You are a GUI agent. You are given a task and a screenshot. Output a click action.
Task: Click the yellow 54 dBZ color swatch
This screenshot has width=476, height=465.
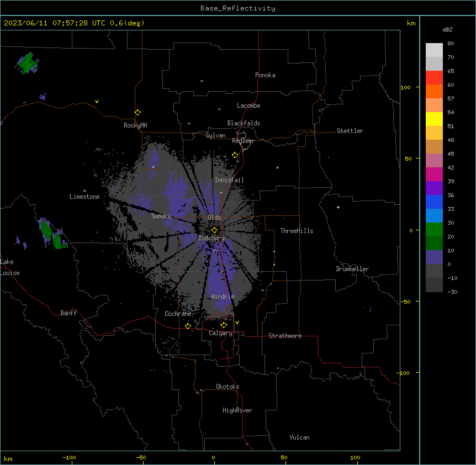tap(434, 119)
